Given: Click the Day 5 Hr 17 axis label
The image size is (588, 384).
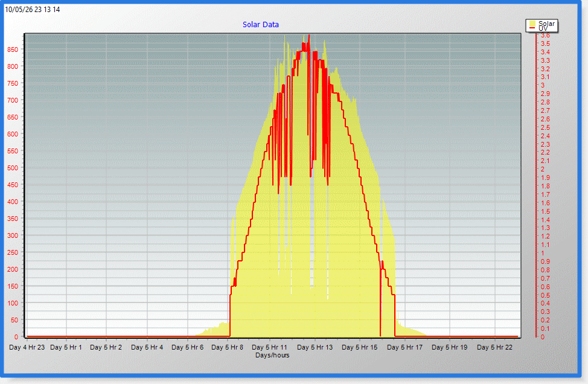Looking at the screenshot, I should (404, 347).
